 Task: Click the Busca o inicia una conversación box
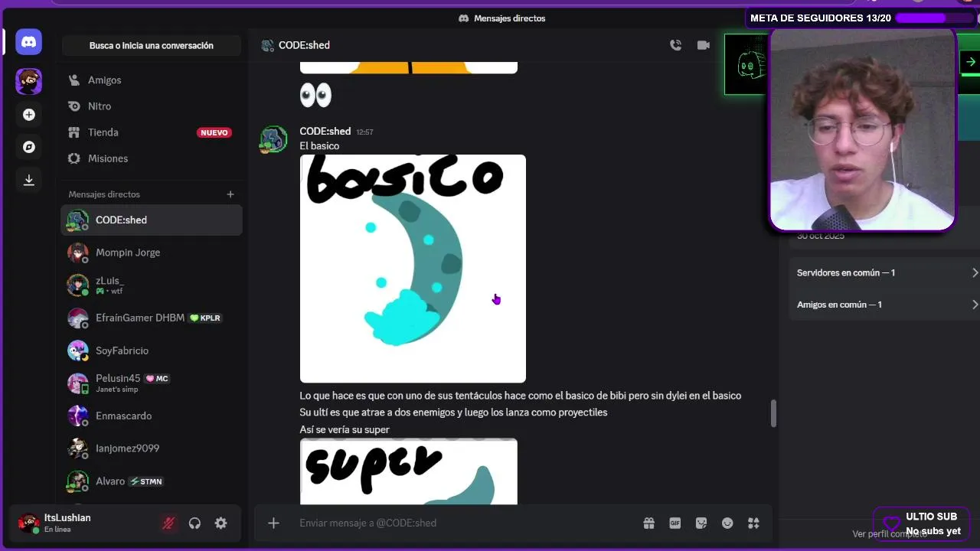coord(152,46)
